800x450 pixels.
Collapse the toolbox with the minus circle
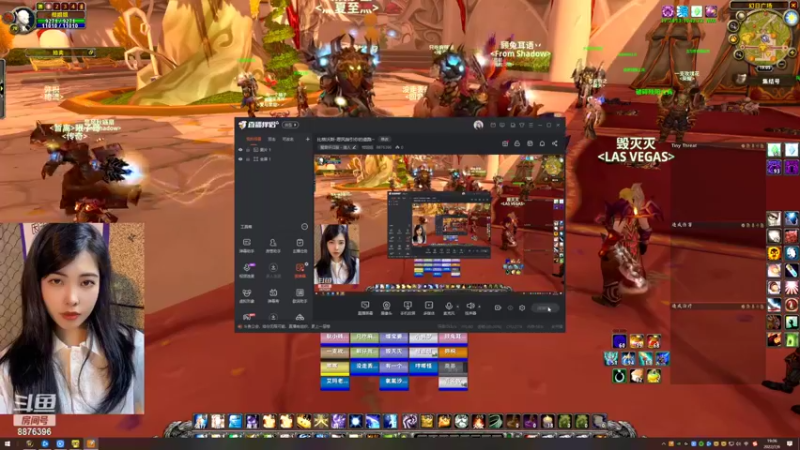click(x=305, y=227)
